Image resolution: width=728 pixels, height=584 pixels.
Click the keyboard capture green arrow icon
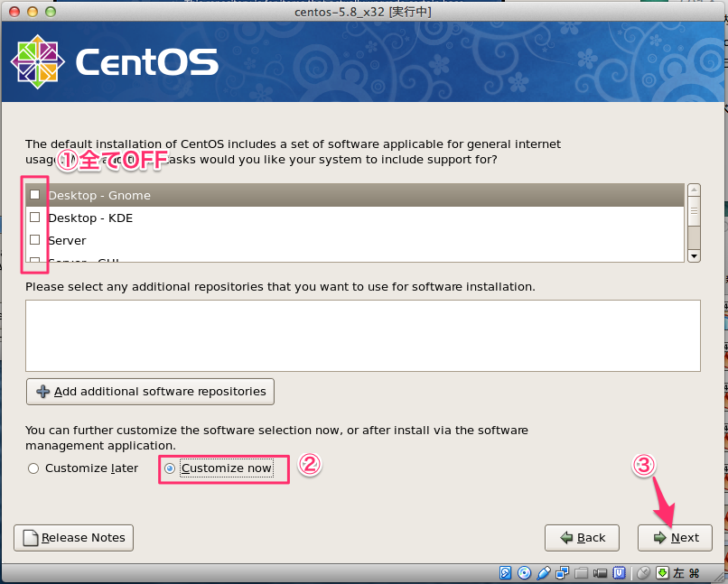[663, 573]
